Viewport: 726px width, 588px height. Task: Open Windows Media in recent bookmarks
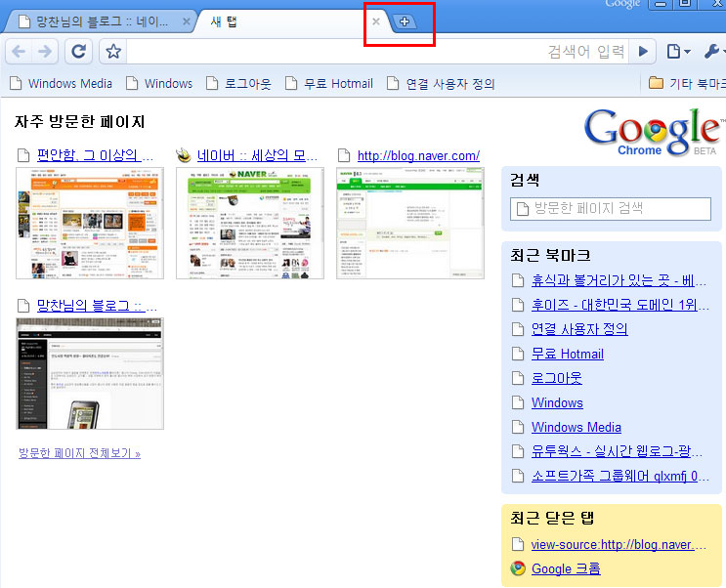[576, 427]
